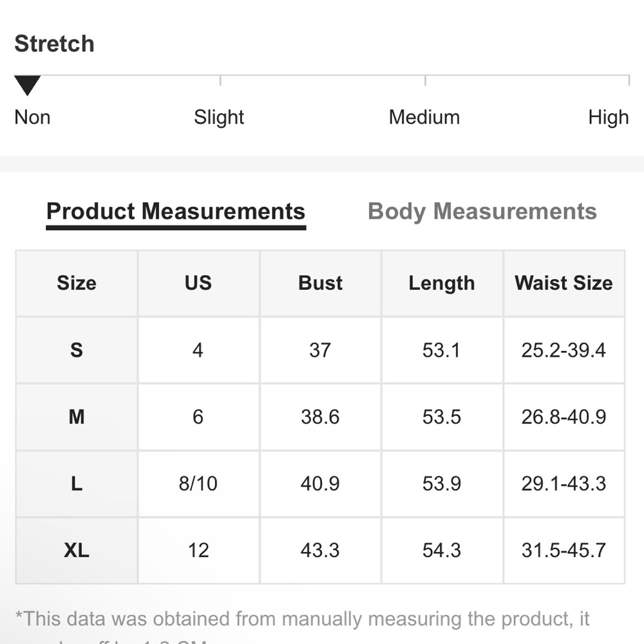
Task: Open the Body Measurements tab
Action: pos(482,211)
